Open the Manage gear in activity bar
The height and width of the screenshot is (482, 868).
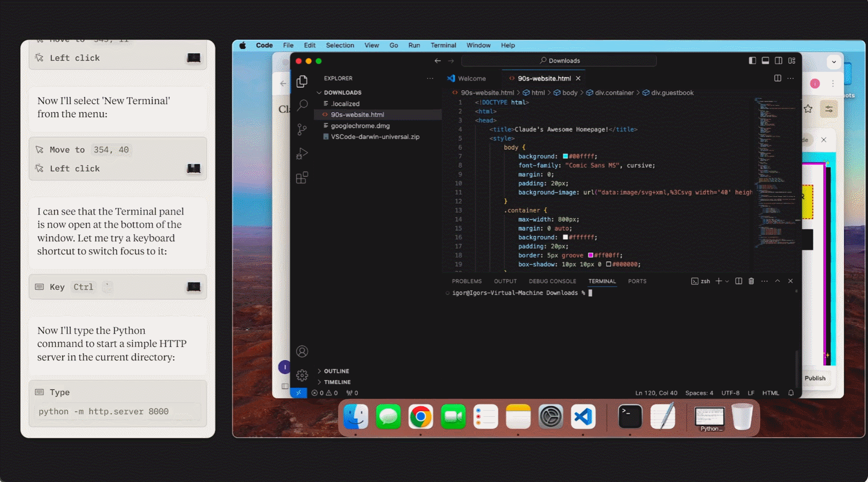tap(302, 376)
